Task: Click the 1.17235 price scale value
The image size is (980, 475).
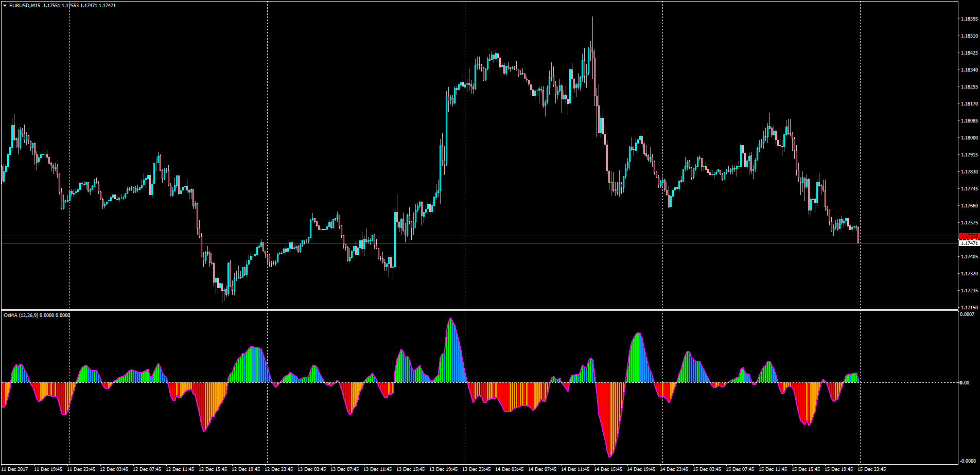Action: tap(969, 290)
